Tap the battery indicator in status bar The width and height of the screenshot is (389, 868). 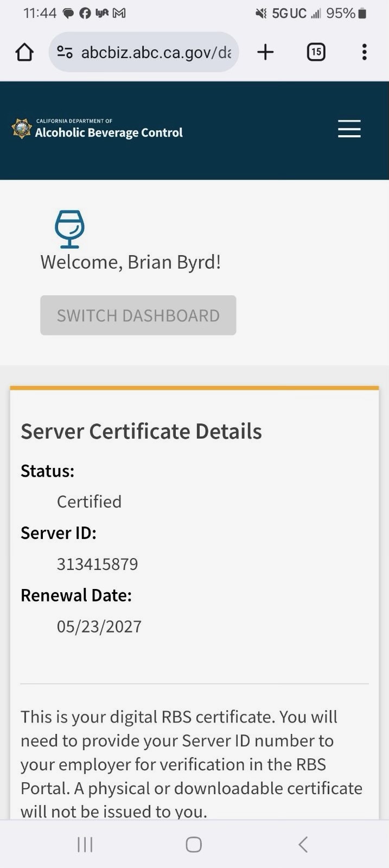click(x=362, y=14)
